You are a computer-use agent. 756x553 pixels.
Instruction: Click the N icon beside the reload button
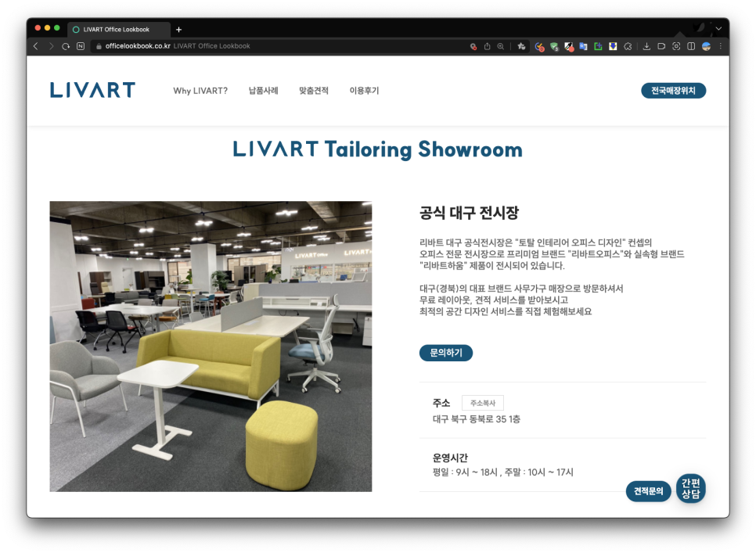[x=81, y=46]
